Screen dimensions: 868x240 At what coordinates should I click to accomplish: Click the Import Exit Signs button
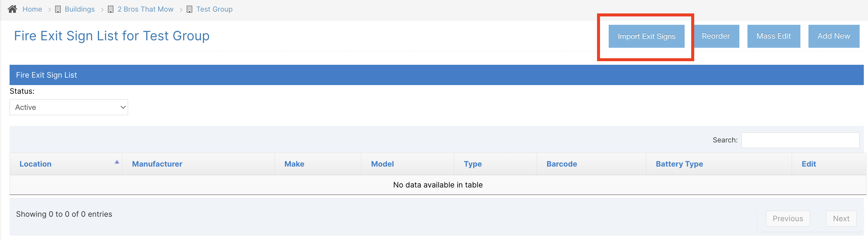(646, 36)
